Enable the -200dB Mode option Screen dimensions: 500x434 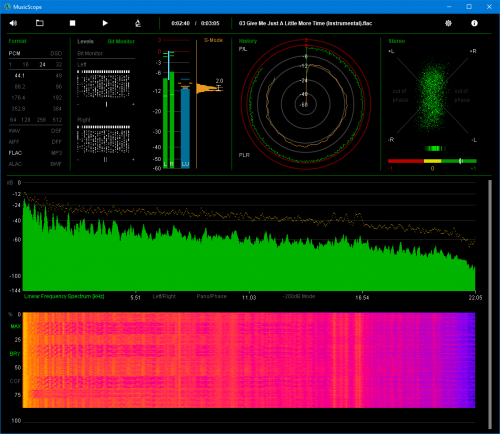(x=299, y=296)
